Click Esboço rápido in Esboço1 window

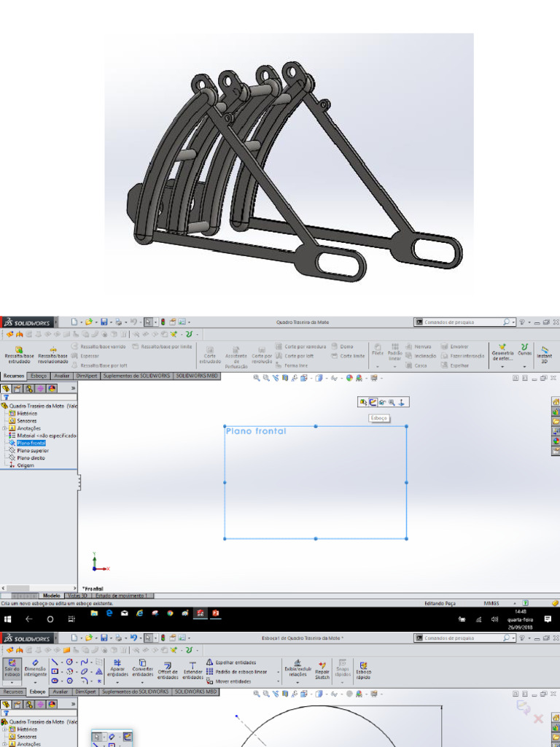363,670
